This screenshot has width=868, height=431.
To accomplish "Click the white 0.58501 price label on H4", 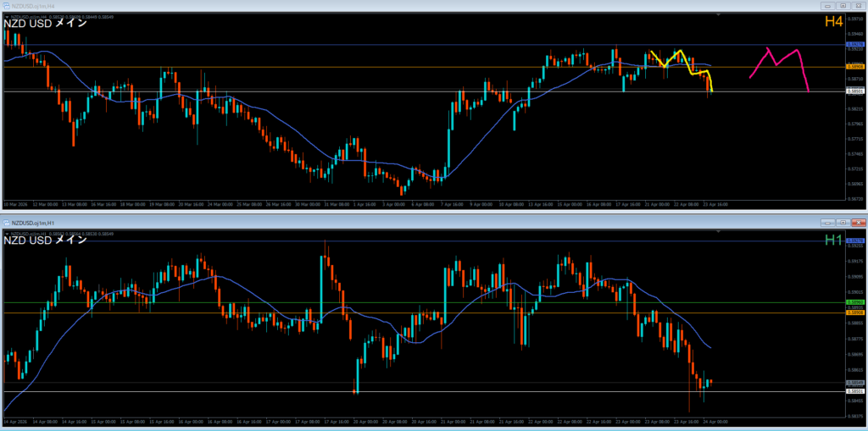I will [854, 91].
